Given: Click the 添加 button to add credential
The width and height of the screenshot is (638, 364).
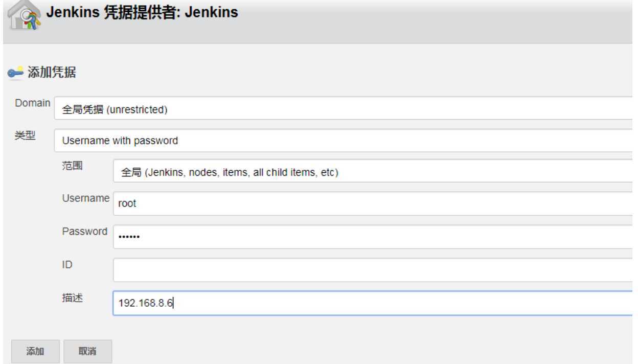Looking at the screenshot, I should pos(35,351).
